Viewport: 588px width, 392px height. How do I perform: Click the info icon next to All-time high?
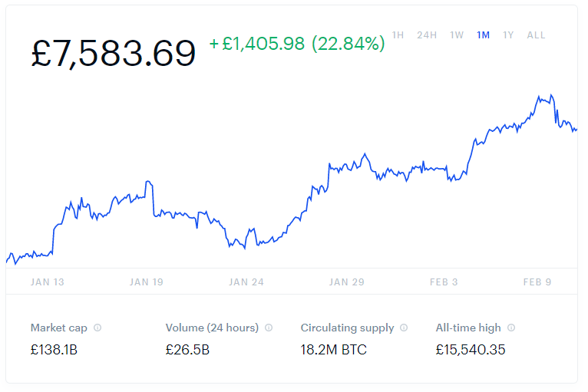click(511, 328)
